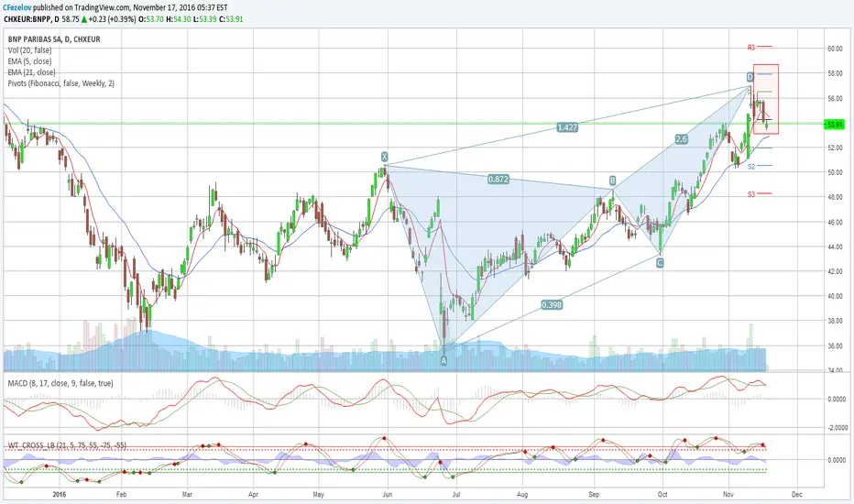The height and width of the screenshot is (504, 854).
Task: Click the 2016 label on the time axis
Action: pos(60,495)
